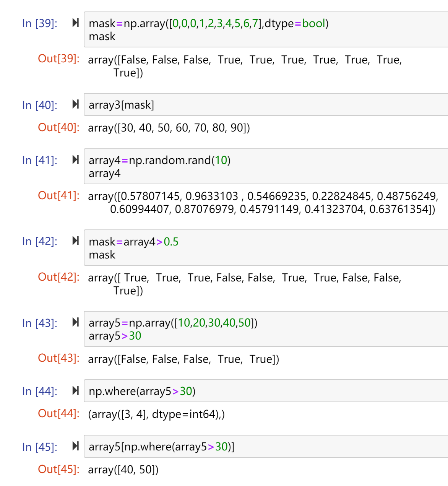Click output array([30, 40, 50, 60, 70, 80, 90])

(169, 128)
